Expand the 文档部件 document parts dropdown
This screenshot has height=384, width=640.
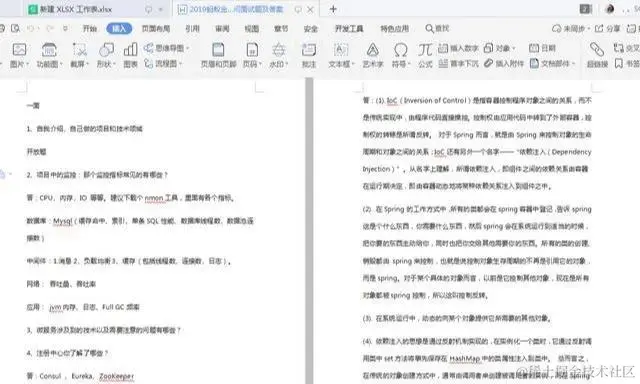pos(573,63)
